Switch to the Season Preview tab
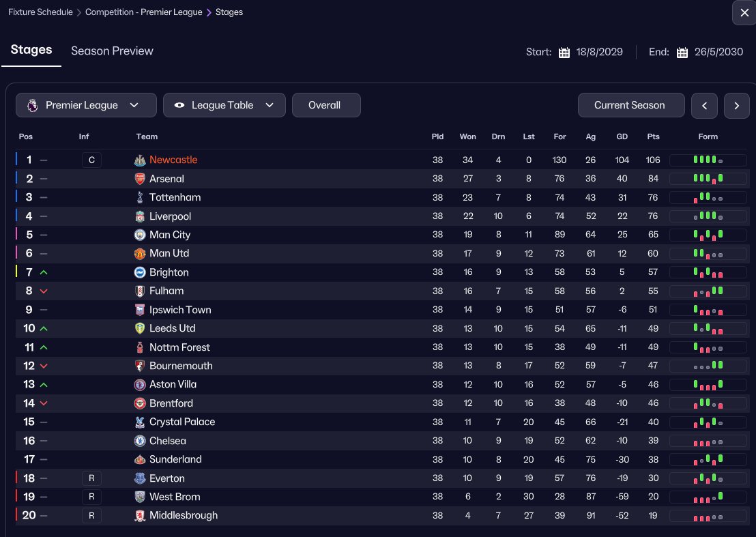This screenshot has width=756, height=537. (x=112, y=51)
